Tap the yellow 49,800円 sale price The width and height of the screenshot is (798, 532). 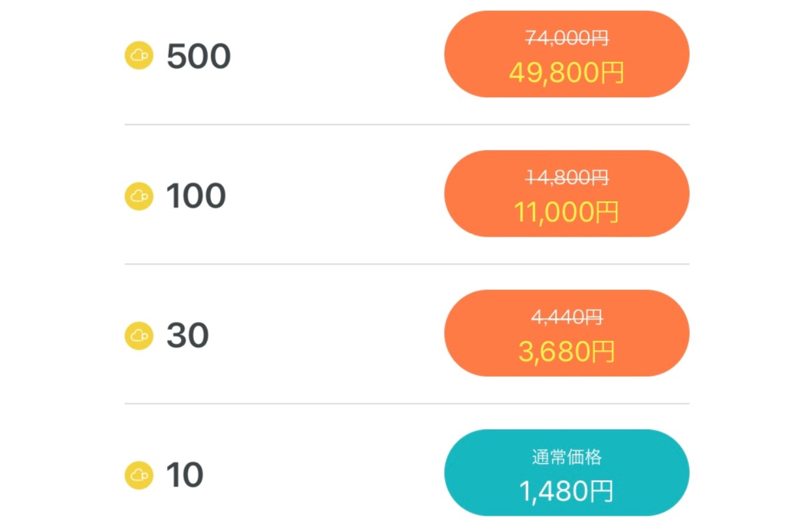click(x=567, y=73)
